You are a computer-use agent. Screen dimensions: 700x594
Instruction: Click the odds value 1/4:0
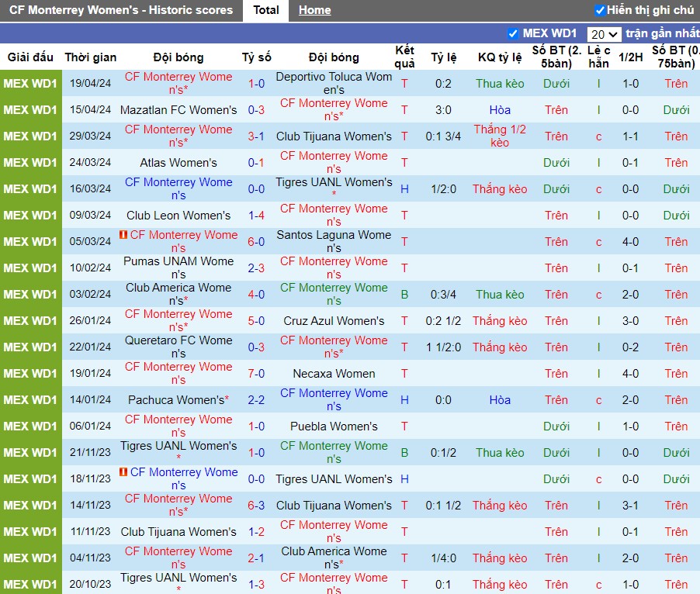[x=443, y=558]
